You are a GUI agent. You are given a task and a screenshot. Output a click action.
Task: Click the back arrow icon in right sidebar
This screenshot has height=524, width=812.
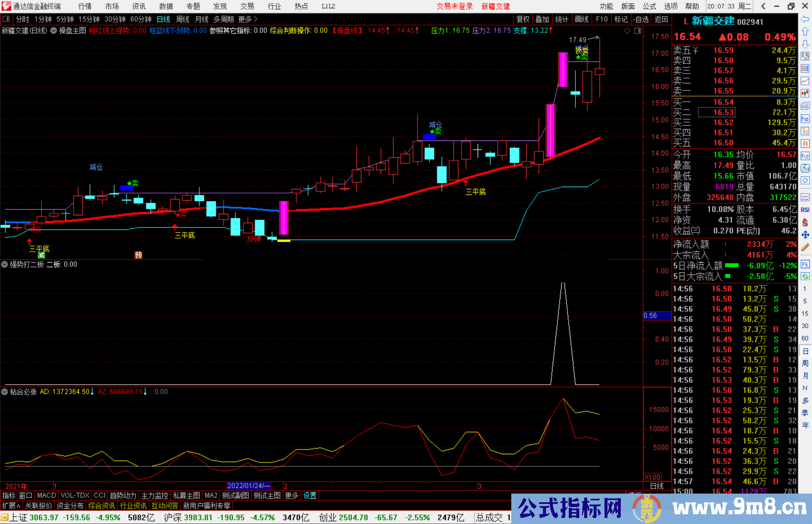point(805,19)
